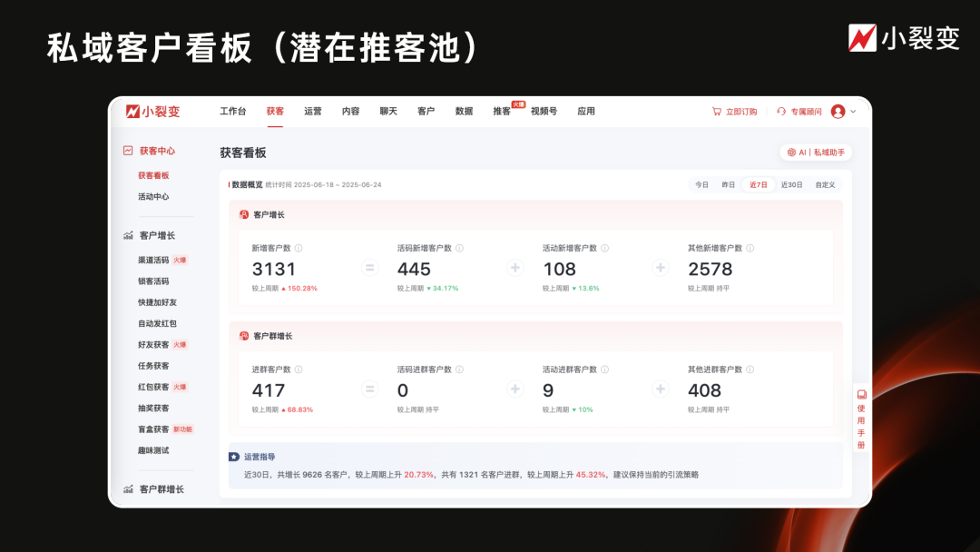The height and width of the screenshot is (552, 980).
Task: 打开标有火爆的推客标签
Action: tap(503, 111)
